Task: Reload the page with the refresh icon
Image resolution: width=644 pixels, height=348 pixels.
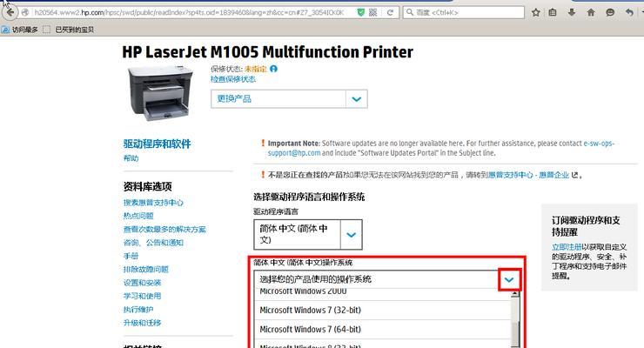Action: 390,12
